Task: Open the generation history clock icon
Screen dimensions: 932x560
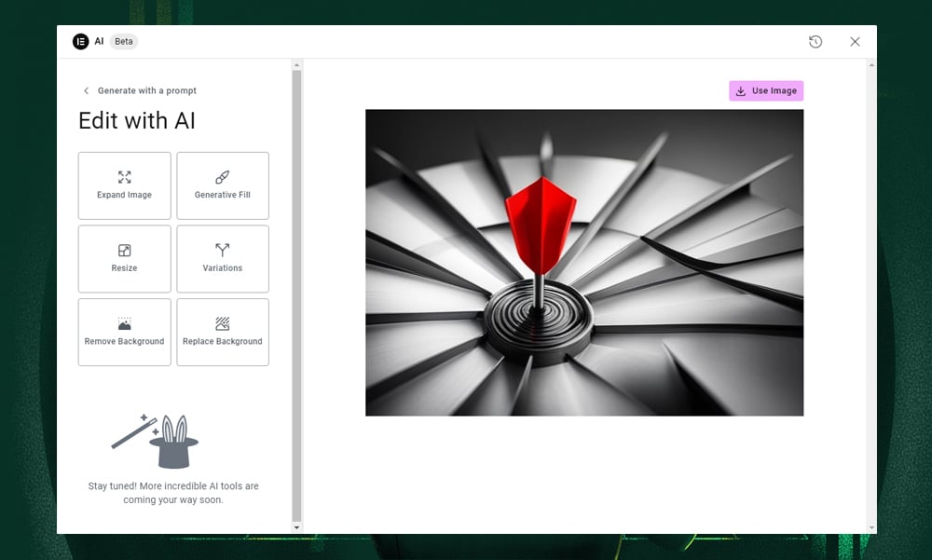Action: 815,42
